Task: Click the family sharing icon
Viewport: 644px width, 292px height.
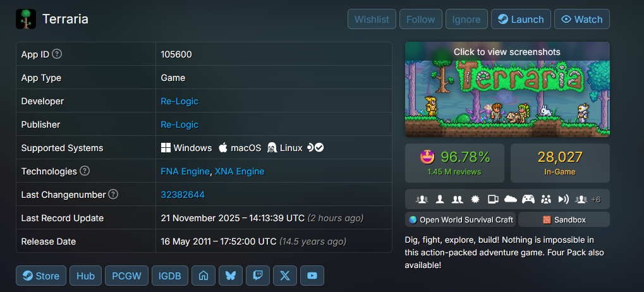Action: click(546, 199)
